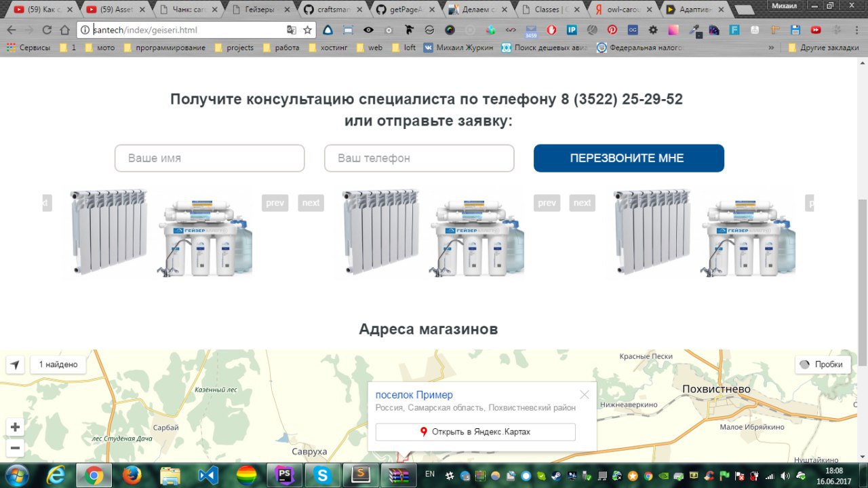Open the работа bookmarks folder

(x=281, y=48)
